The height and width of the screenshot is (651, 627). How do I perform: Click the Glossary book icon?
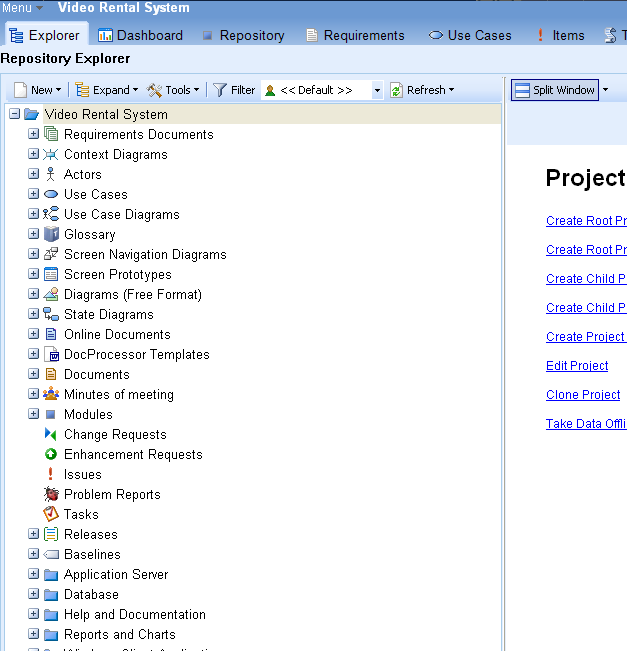click(x=51, y=234)
